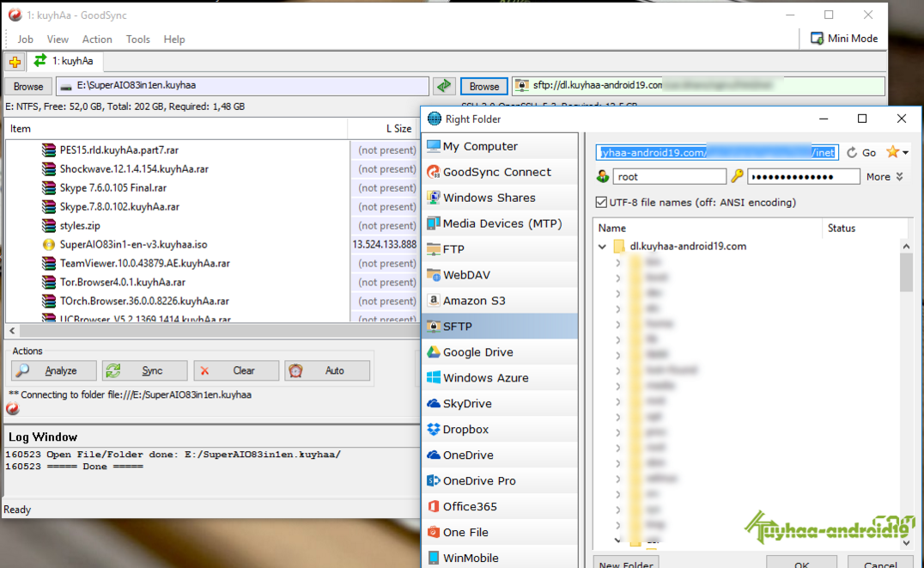Click the Clear button
Screen dimensions: 924x568
point(235,370)
